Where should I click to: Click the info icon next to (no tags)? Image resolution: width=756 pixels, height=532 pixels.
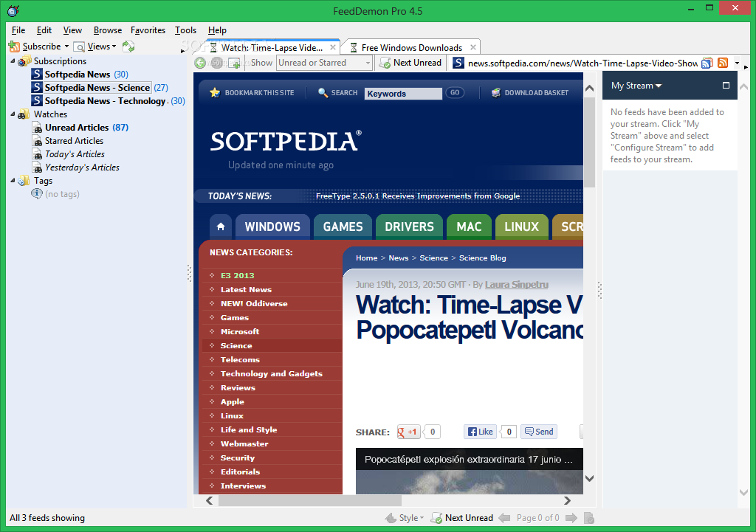[37, 193]
